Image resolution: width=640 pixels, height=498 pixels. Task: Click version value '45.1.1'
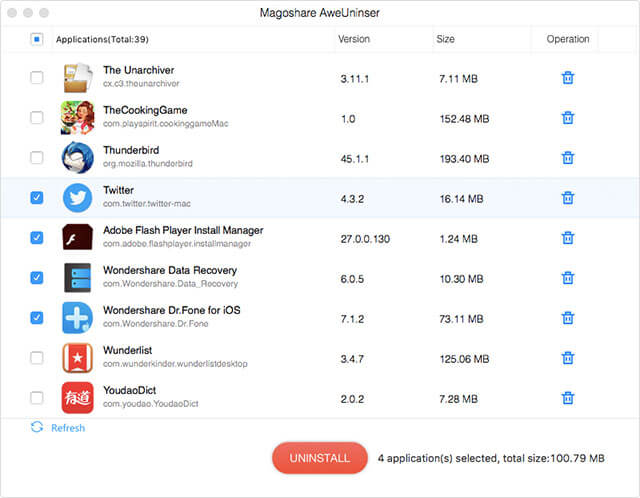(355, 159)
